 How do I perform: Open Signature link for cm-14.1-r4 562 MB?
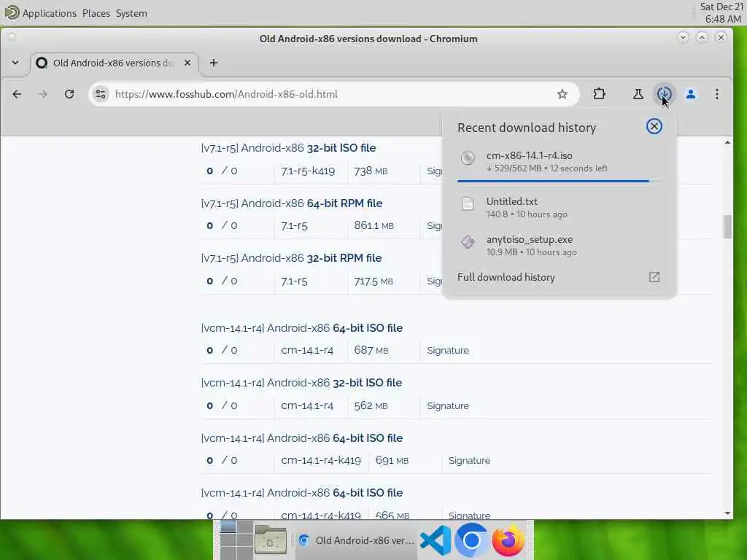[x=448, y=405]
